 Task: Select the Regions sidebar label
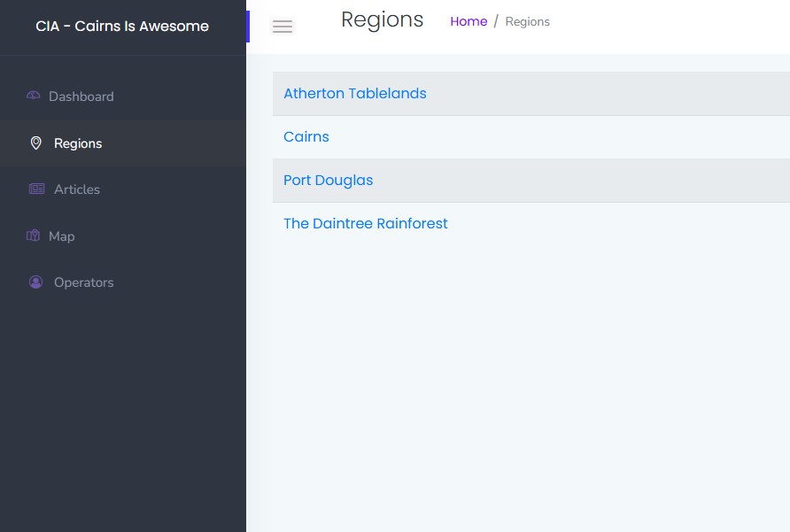click(x=78, y=143)
